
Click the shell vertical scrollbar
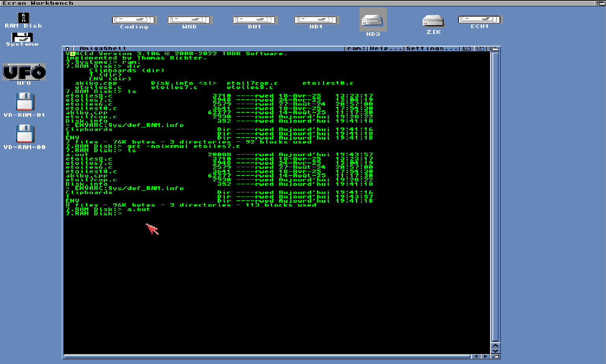(496, 197)
